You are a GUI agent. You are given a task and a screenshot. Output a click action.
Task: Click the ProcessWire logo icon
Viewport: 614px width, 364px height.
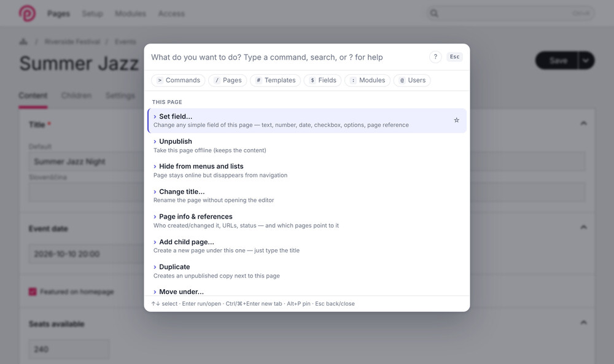27,14
